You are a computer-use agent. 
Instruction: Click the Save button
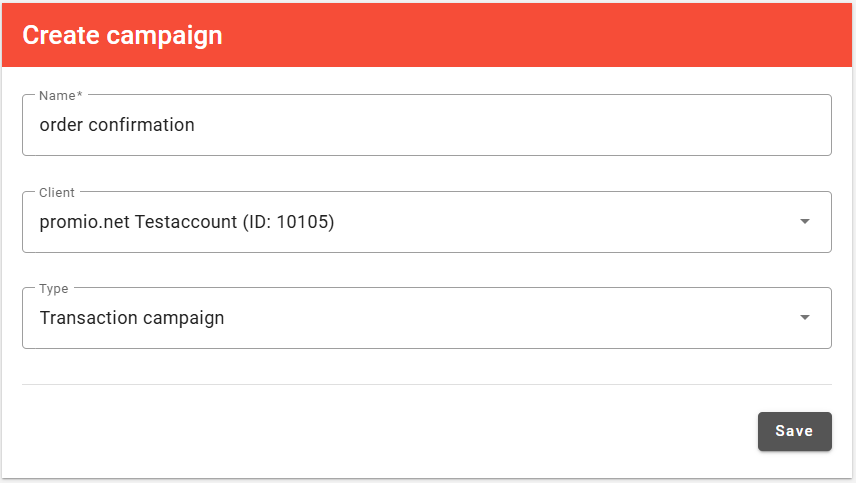[794, 431]
